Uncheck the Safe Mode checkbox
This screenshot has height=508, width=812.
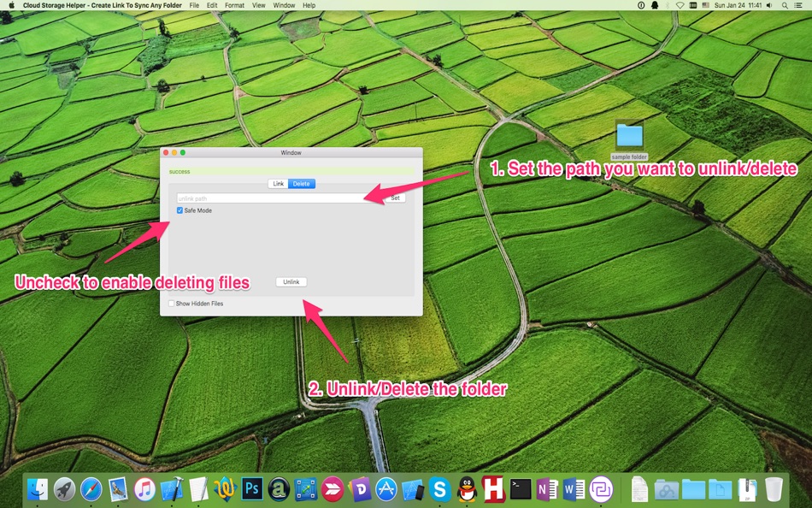[x=179, y=210]
